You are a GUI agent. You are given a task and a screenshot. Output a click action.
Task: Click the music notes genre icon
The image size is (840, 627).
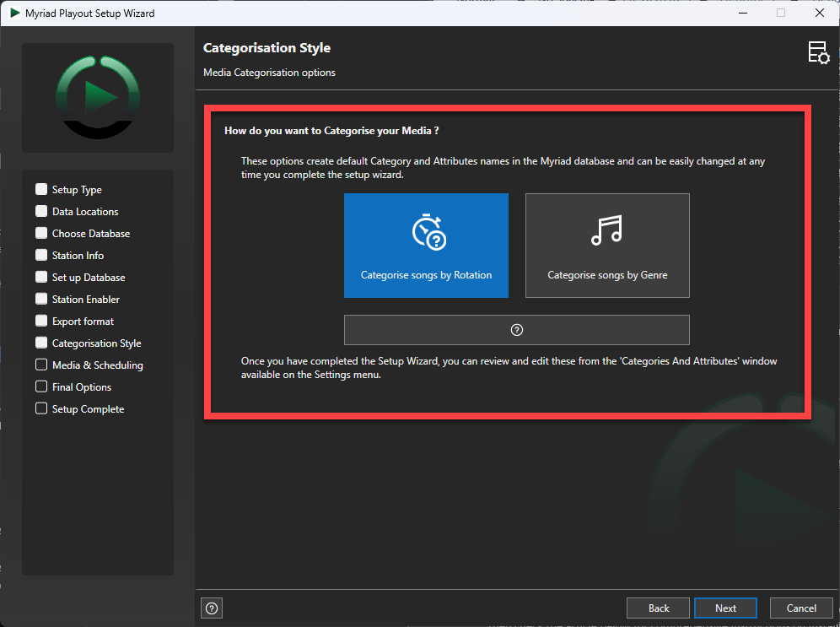point(607,230)
